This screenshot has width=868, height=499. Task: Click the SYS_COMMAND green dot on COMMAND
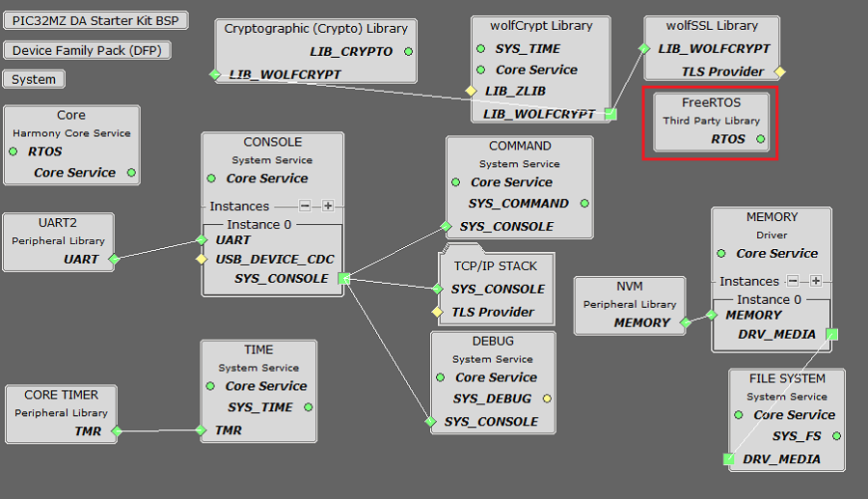coord(584,204)
